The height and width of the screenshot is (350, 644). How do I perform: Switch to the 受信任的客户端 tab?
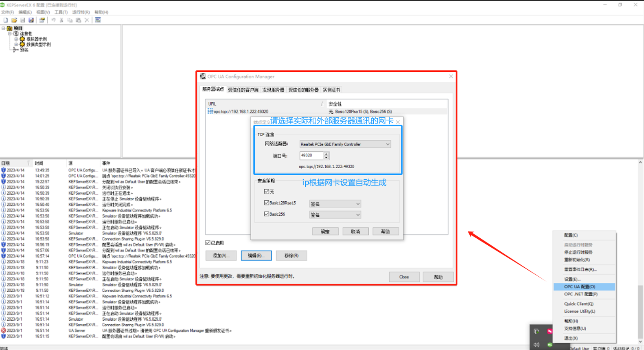click(243, 90)
